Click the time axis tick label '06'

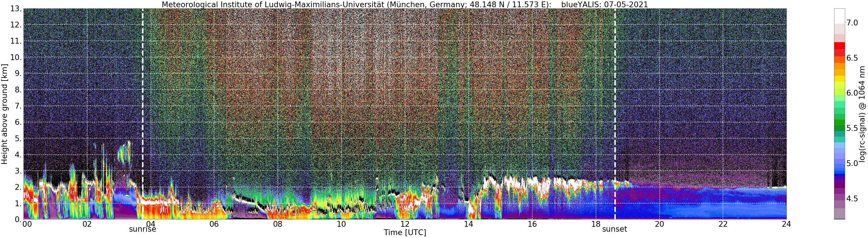214,224
